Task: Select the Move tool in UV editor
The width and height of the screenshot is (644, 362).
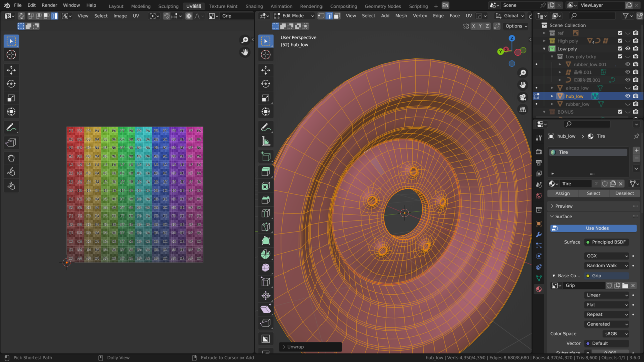Action: [11, 70]
